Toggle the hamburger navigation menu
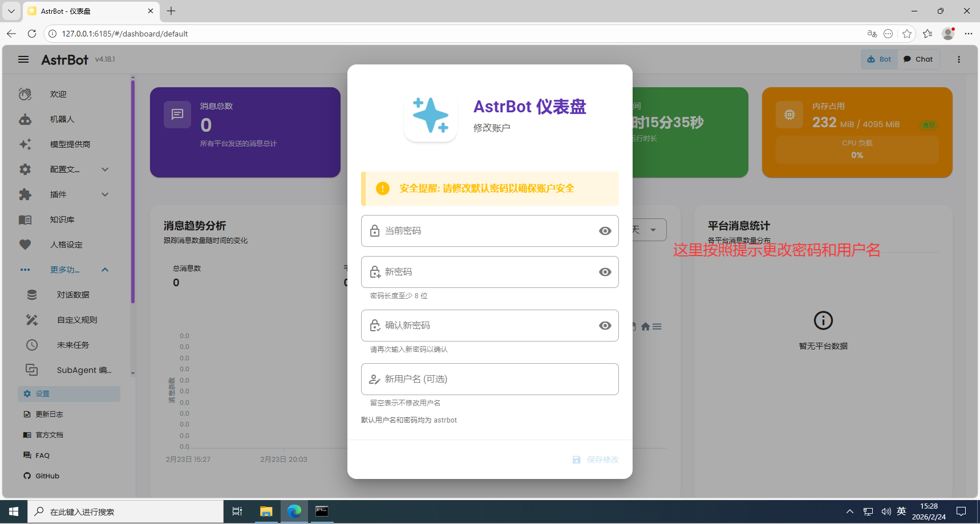 coord(23,59)
